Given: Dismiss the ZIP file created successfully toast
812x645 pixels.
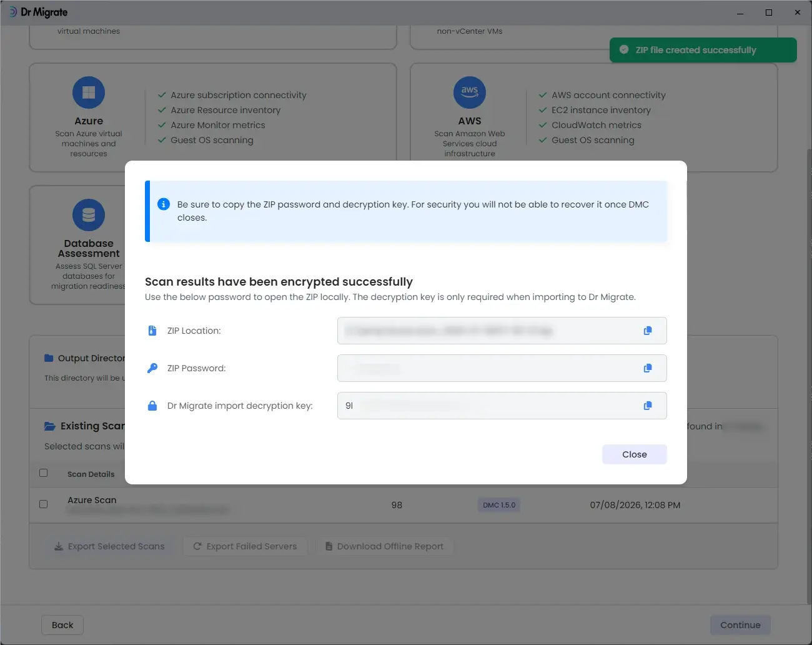Looking at the screenshot, I should tap(703, 50).
